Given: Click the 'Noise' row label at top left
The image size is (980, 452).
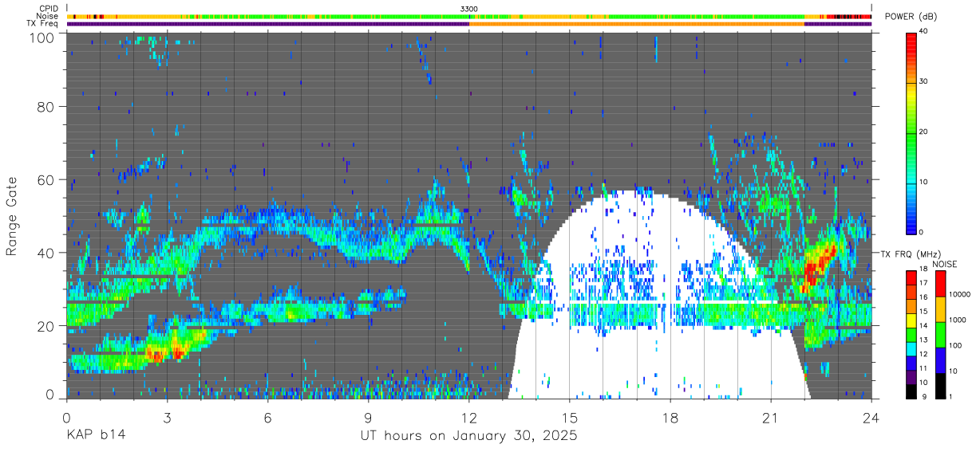Looking at the screenshot, I should [x=47, y=16].
